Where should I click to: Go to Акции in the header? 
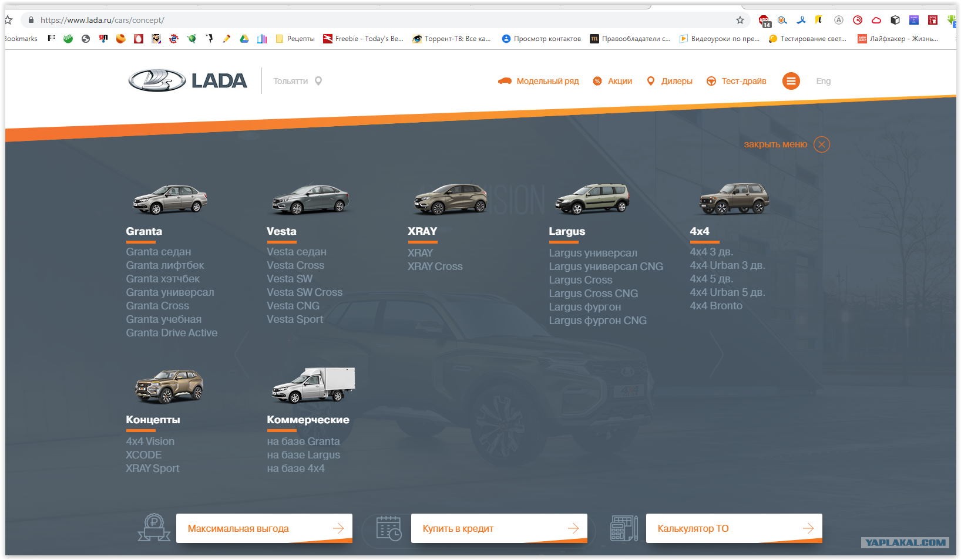612,81
